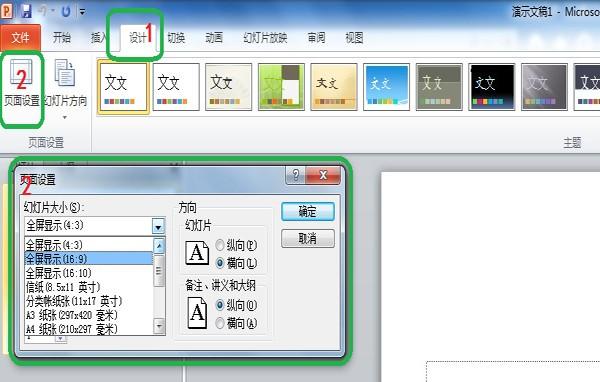
Task: Switch to the 幻灯片放映 (Slide Show) tab
Action: point(265,38)
